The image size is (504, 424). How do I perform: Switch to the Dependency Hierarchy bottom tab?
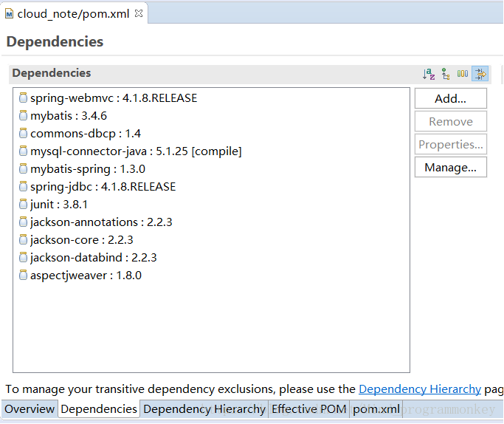pos(204,409)
